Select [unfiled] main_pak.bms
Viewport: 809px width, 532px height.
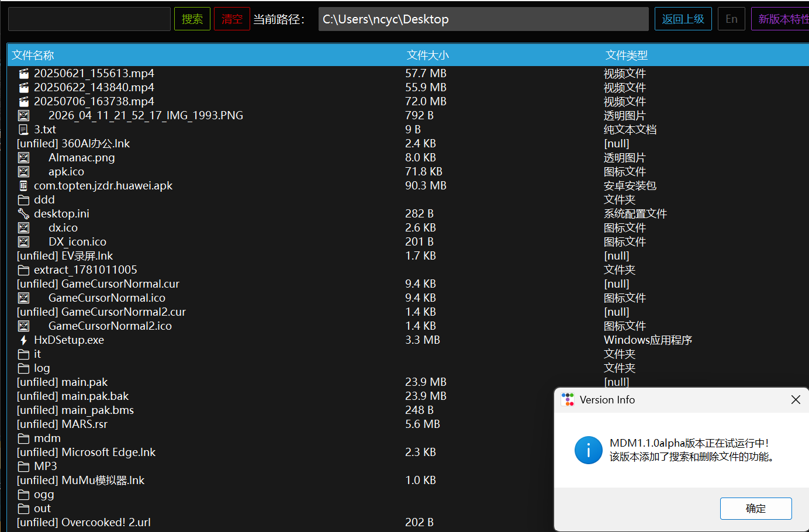[75, 410]
